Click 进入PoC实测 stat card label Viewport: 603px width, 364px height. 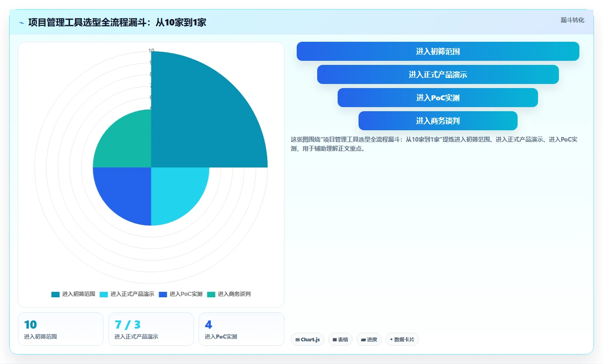[221, 337]
